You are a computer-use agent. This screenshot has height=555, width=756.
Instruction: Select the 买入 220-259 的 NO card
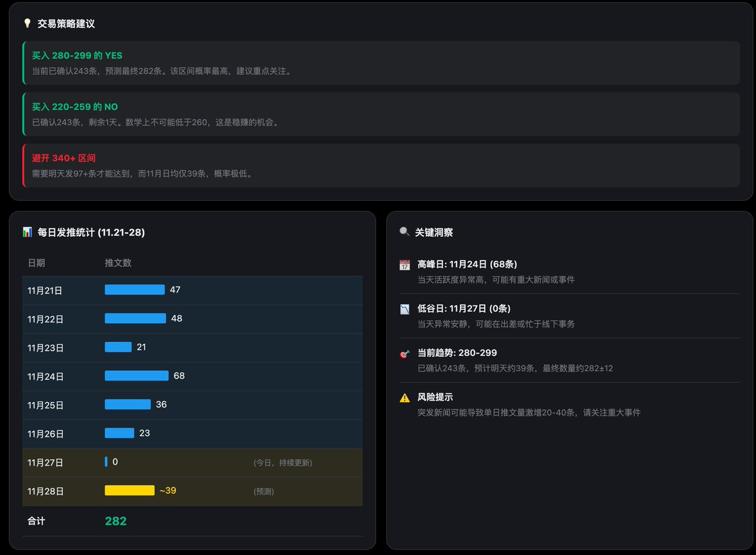[x=381, y=114]
